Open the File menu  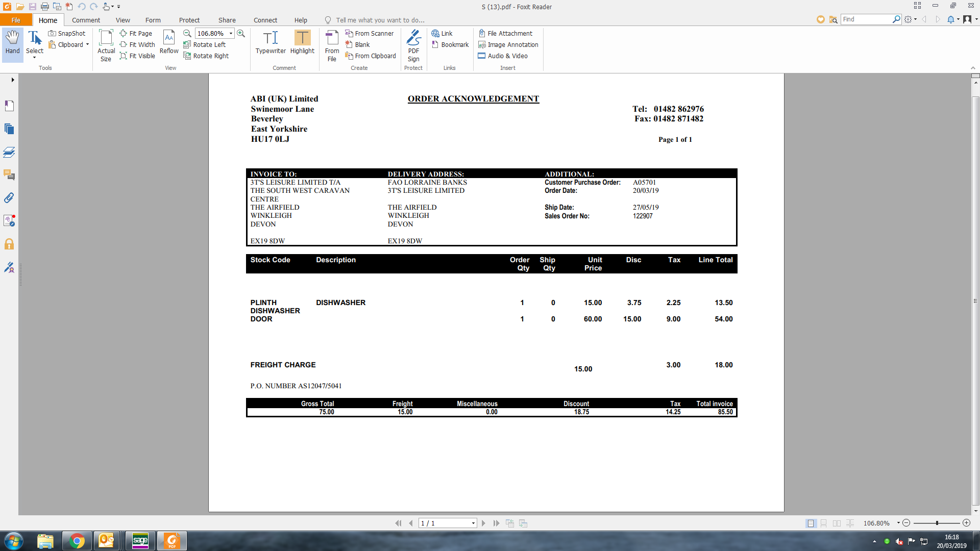(16, 20)
